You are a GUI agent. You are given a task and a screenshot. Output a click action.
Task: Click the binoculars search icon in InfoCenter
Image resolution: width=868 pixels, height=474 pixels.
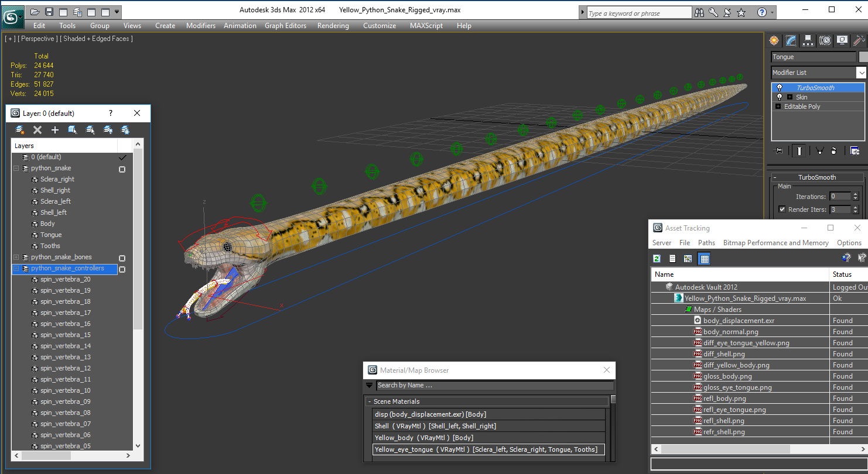(699, 12)
